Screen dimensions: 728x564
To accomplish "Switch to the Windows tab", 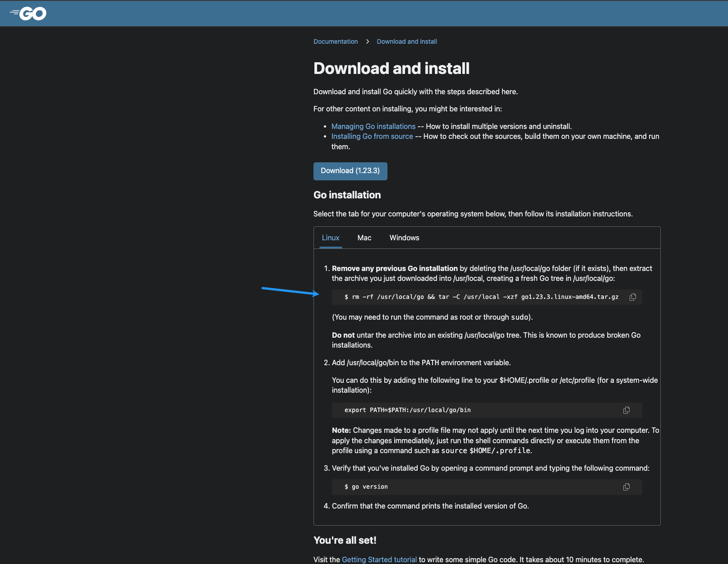I will [x=404, y=238].
